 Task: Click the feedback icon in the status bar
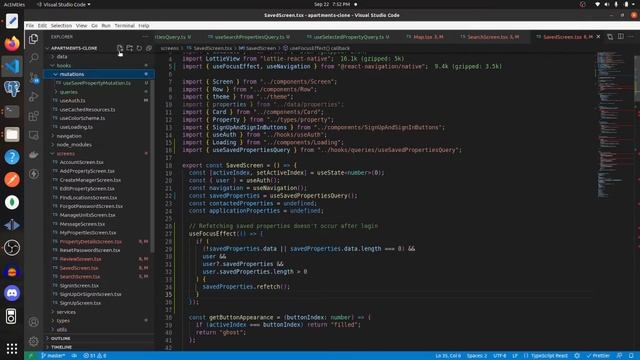(x=619, y=356)
